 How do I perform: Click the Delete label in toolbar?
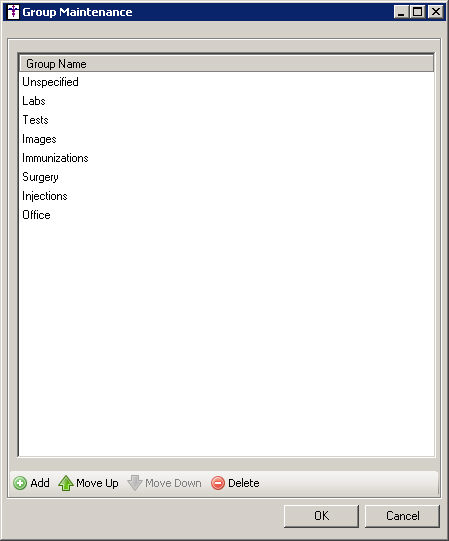[244, 483]
